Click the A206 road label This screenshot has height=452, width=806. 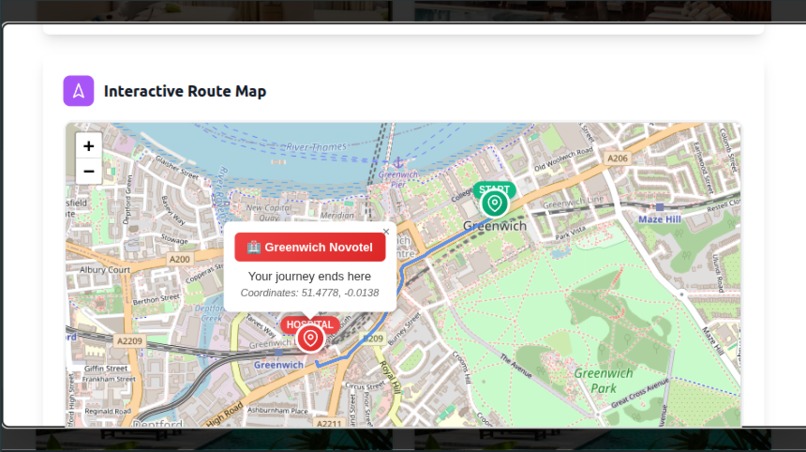tap(617, 158)
